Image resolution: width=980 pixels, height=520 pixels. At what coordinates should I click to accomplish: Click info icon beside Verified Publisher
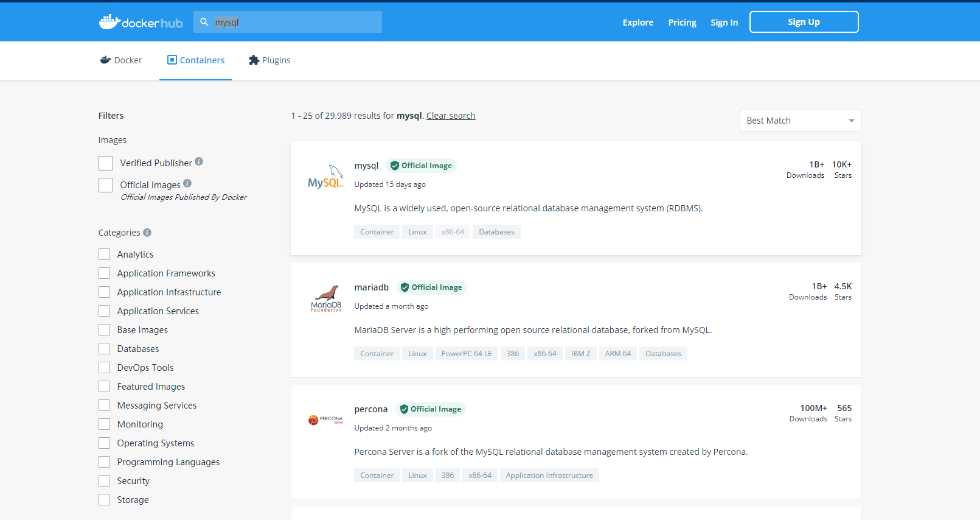(x=199, y=162)
